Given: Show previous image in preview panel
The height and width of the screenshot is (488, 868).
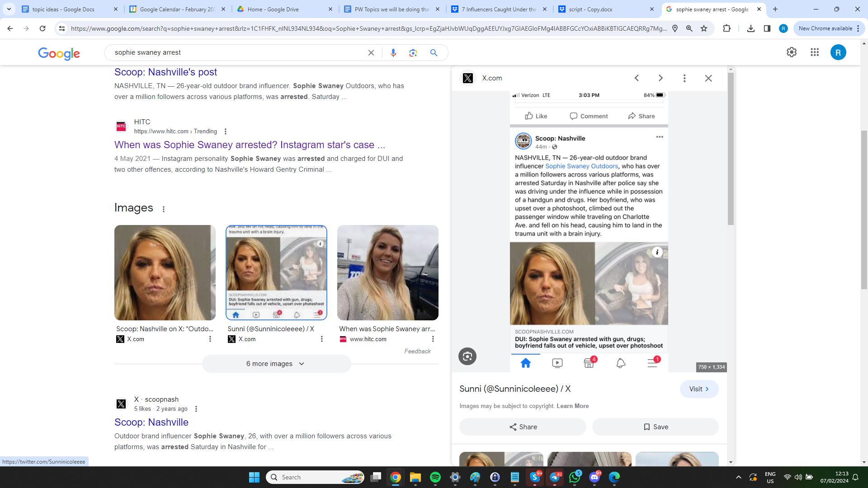Looking at the screenshot, I should pyautogui.click(x=637, y=78).
